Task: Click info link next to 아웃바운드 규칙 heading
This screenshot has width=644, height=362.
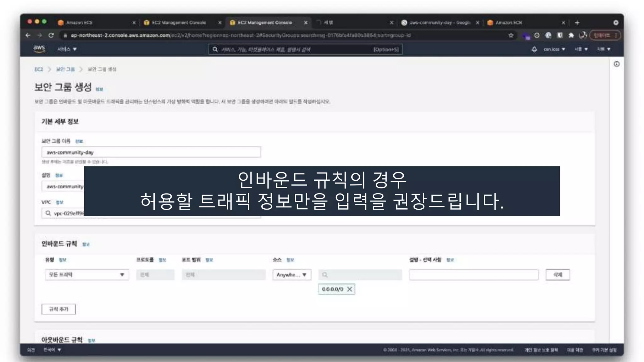Action: point(92,340)
